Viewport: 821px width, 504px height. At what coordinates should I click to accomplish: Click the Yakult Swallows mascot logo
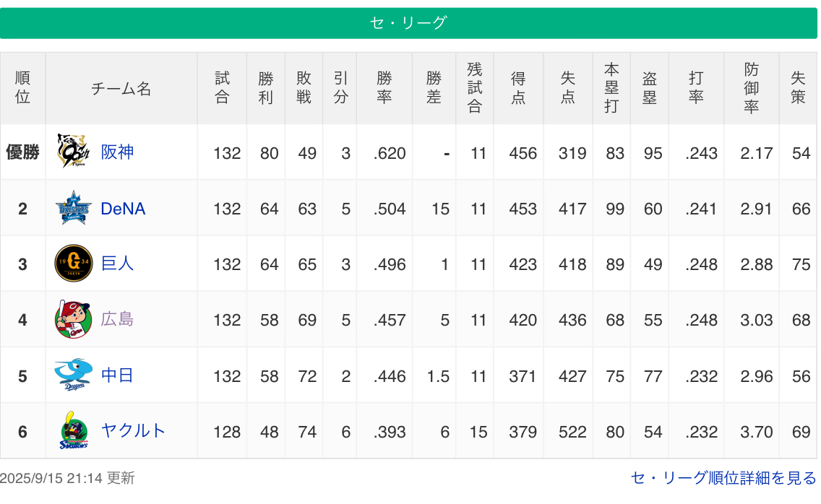[x=73, y=431]
